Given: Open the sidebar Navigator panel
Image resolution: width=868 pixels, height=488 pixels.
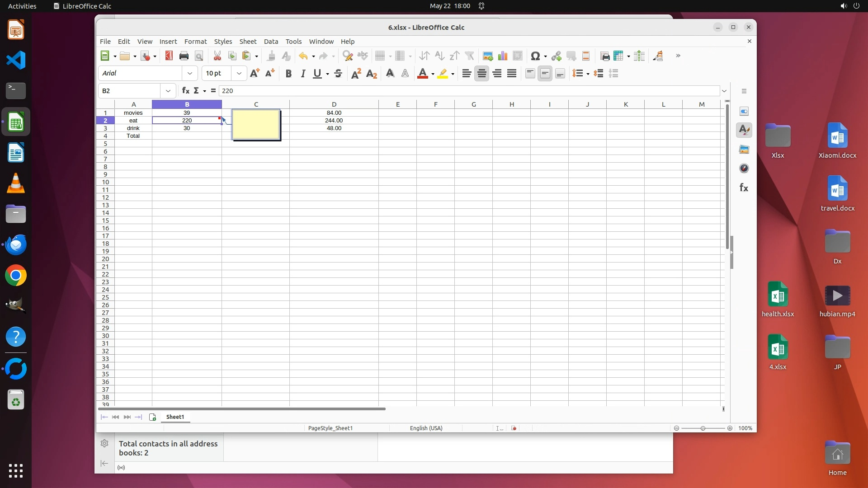Looking at the screenshot, I should pos(744,169).
